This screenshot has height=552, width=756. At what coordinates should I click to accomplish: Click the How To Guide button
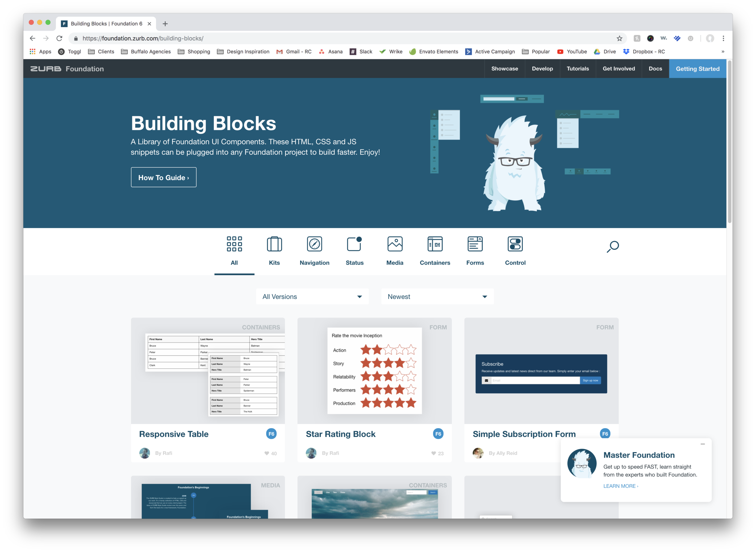[x=164, y=177]
